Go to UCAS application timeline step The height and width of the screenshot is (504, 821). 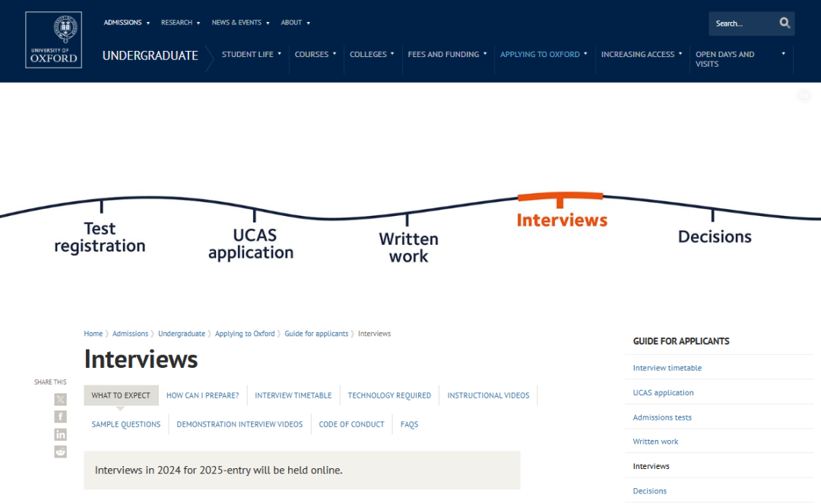click(251, 244)
